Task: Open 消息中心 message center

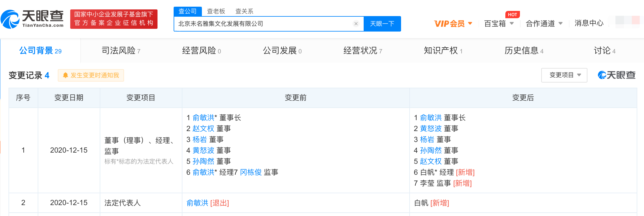Action: (589, 23)
